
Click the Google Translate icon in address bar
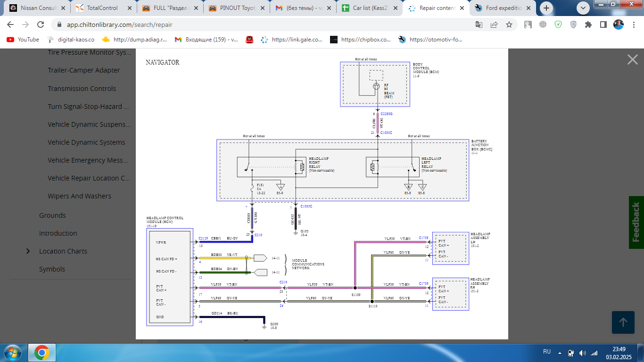click(479, 25)
